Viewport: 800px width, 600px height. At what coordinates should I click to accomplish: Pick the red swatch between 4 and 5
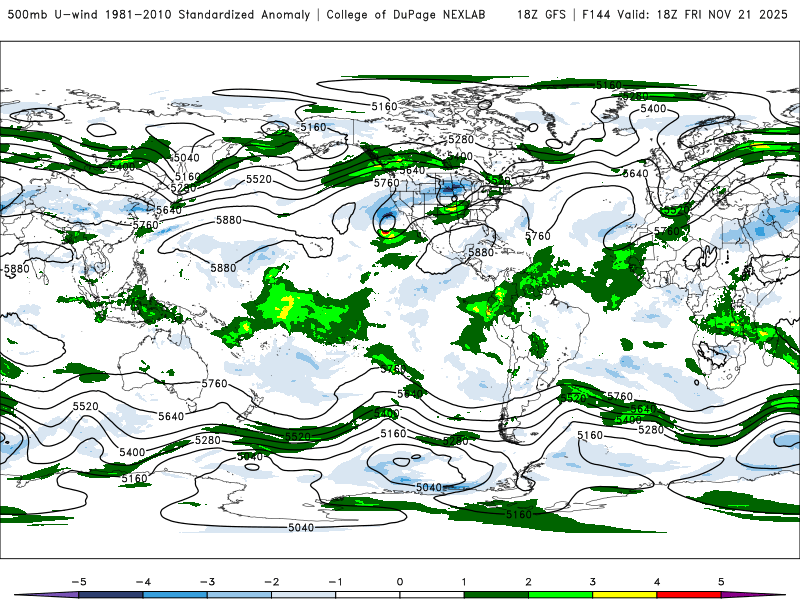click(689, 595)
